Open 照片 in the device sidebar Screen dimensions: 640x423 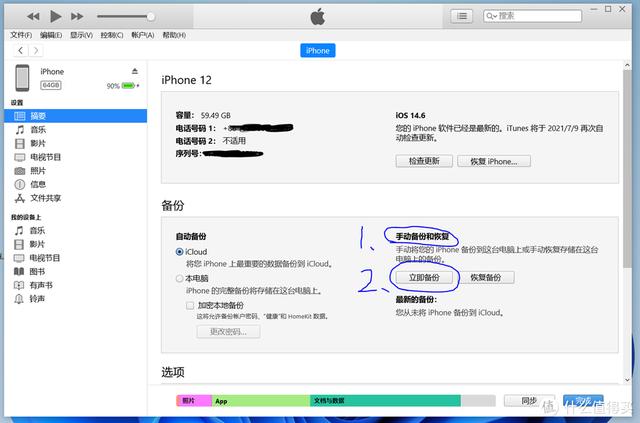[37, 171]
